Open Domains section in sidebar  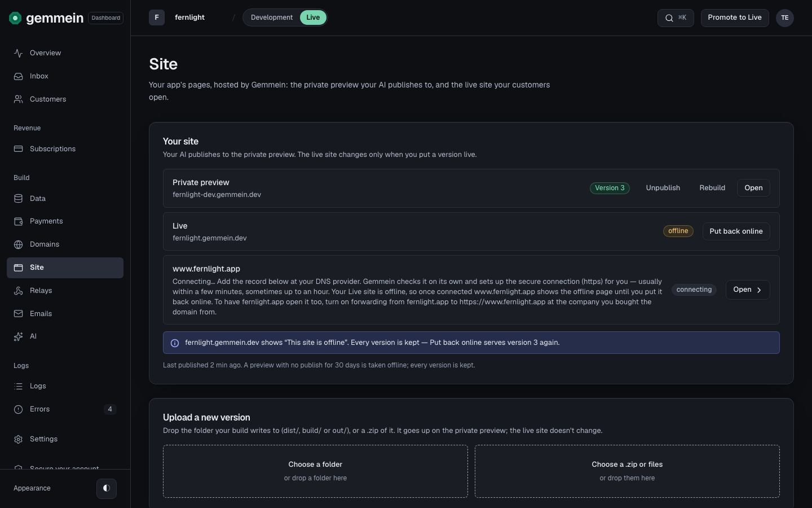tap(65, 244)
